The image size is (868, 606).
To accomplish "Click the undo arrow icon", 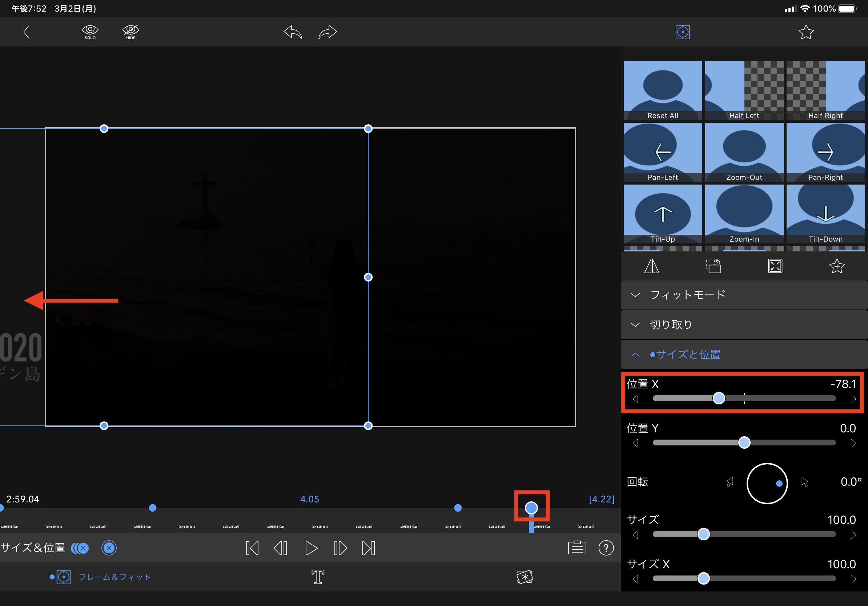I will [x=293, y=32].
